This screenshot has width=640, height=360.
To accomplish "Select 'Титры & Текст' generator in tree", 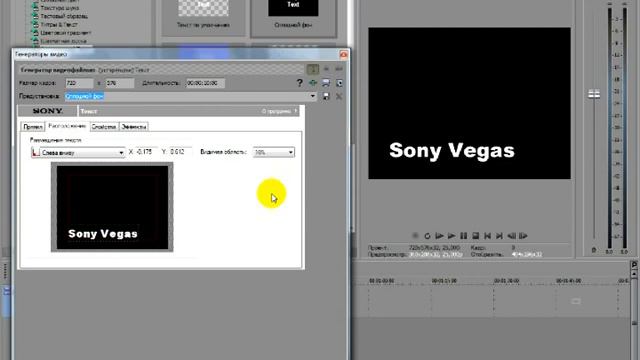I will [x=59, y=24].
